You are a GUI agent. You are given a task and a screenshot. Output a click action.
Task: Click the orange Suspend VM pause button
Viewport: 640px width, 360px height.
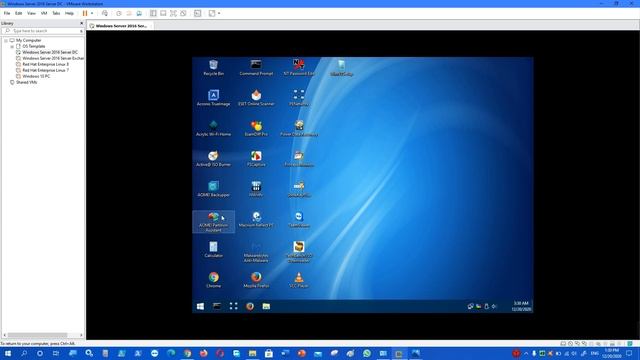85,13
